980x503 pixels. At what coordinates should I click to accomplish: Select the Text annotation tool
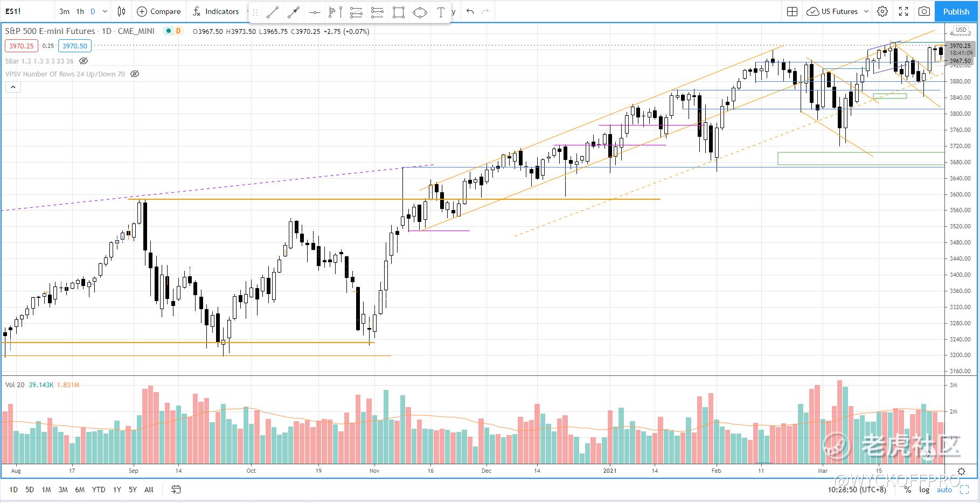tap(441, 12)
